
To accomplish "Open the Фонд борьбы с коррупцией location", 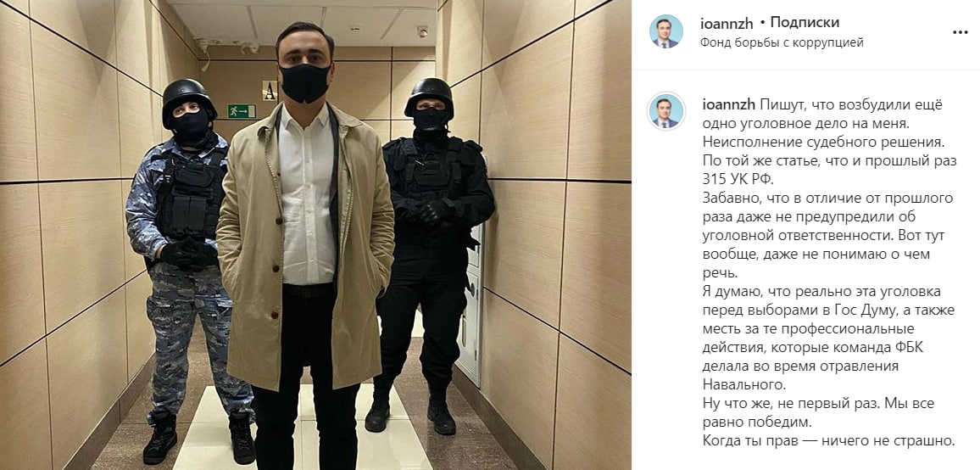I will click(x=782, y=42).
